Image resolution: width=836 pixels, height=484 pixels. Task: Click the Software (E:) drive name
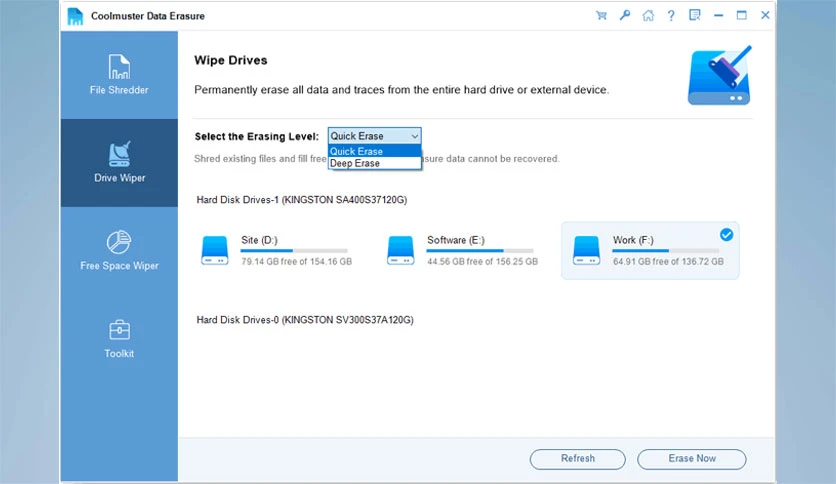tap(456, 240)
